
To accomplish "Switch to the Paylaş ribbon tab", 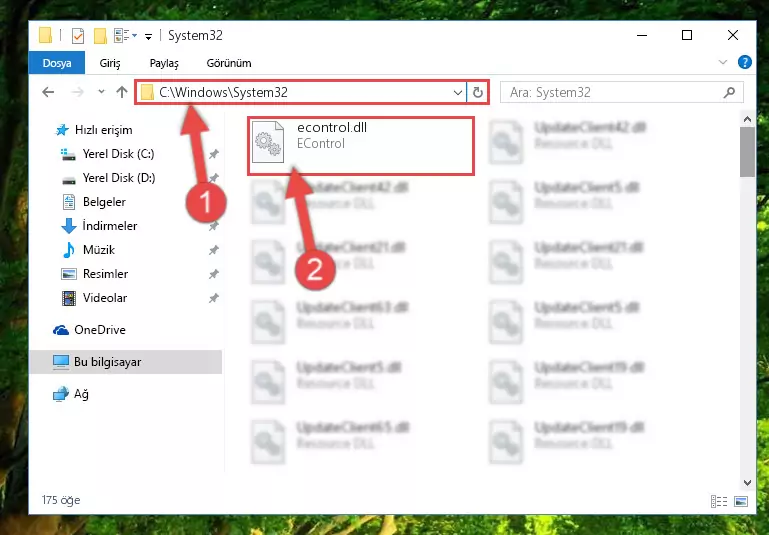I will pyautogui.click(x=164, y=63).
